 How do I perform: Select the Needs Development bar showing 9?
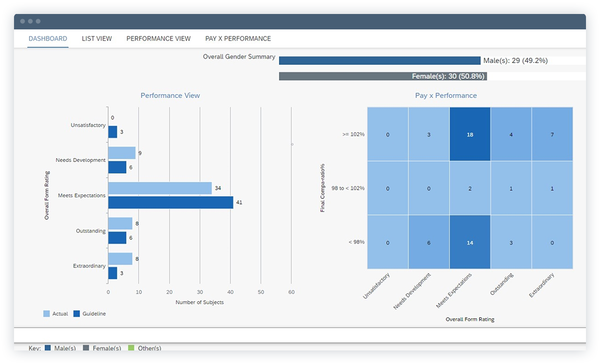(x=122, y=153)
